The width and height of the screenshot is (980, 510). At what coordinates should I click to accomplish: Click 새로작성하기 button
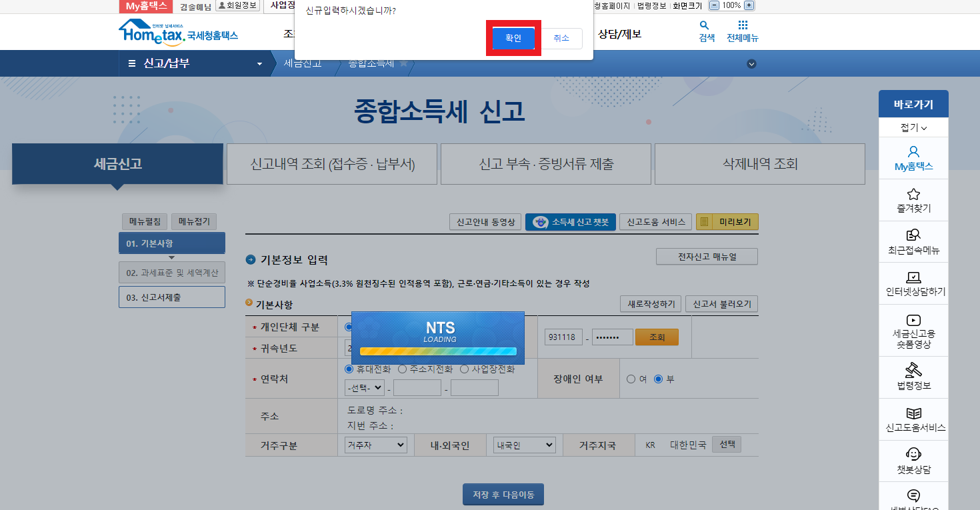point(651,304)
